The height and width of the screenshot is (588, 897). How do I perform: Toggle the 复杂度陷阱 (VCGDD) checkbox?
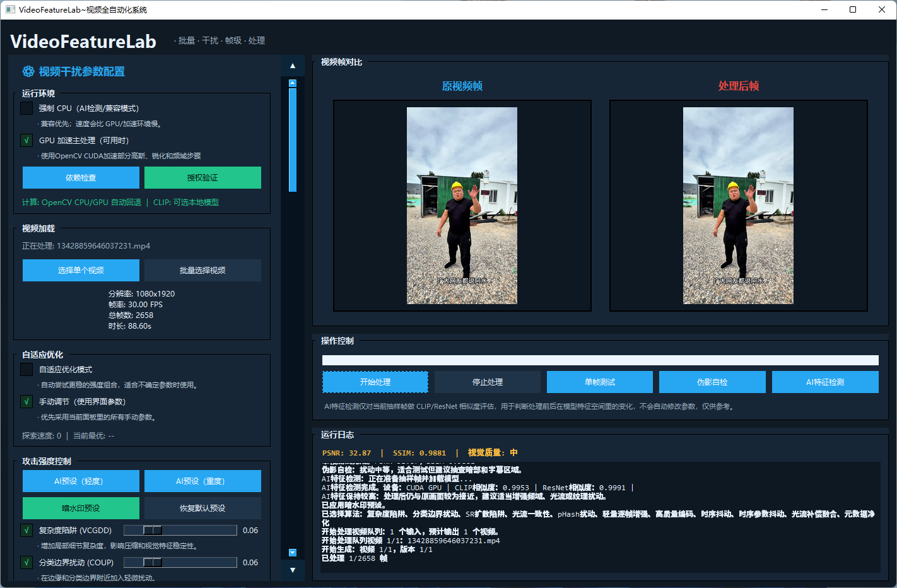coord(26,530)
